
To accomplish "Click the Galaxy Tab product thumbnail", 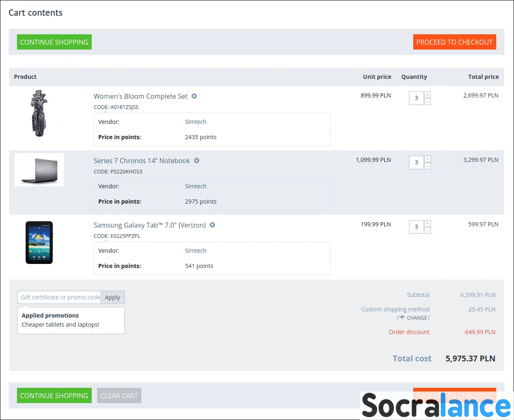I will tap(39, 242).
